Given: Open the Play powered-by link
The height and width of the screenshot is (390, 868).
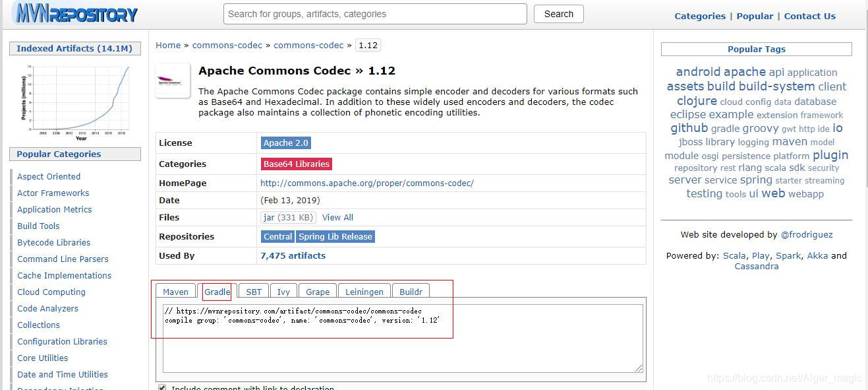Looking at the screenshot, I should 761,255.
